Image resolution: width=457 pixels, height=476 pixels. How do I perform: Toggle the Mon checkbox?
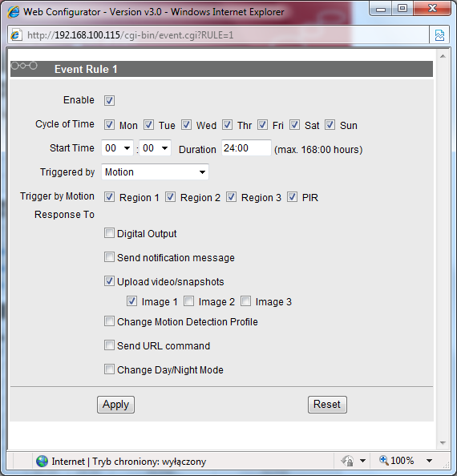pos(109,125)
